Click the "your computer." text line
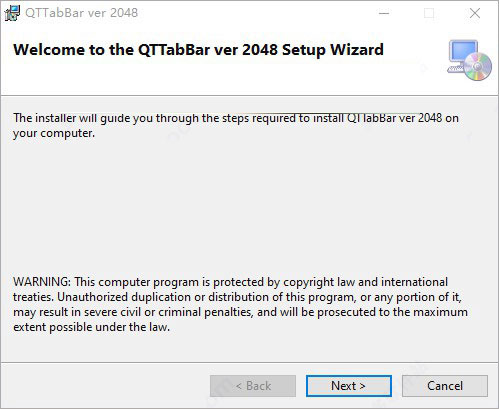 [54, 133]
